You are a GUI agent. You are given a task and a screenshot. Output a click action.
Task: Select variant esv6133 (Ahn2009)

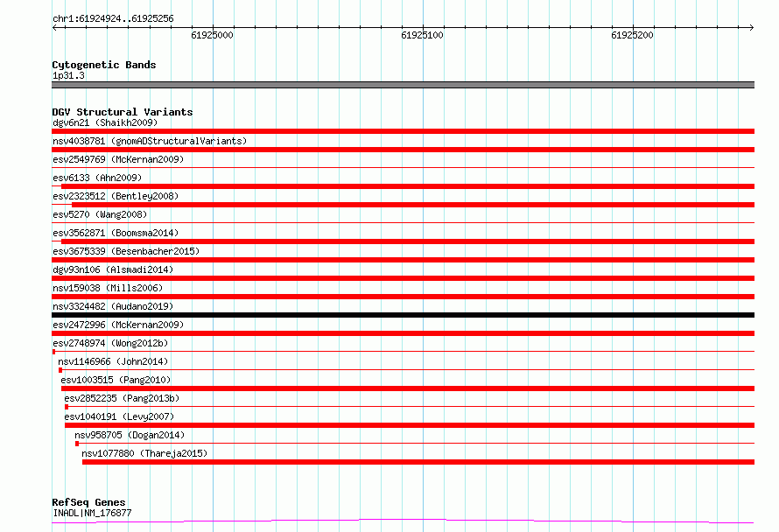pos(97,178)
